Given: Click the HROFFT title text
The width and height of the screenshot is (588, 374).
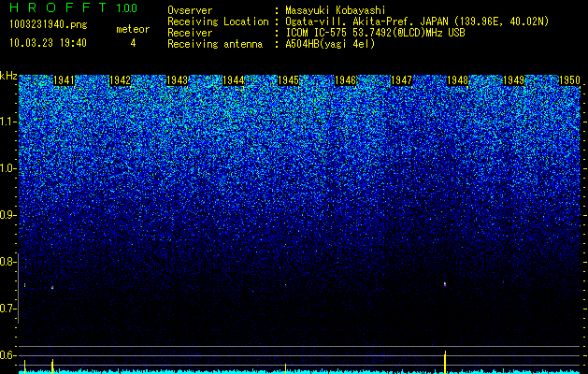Looking at the screenshot, I should 58,7.
